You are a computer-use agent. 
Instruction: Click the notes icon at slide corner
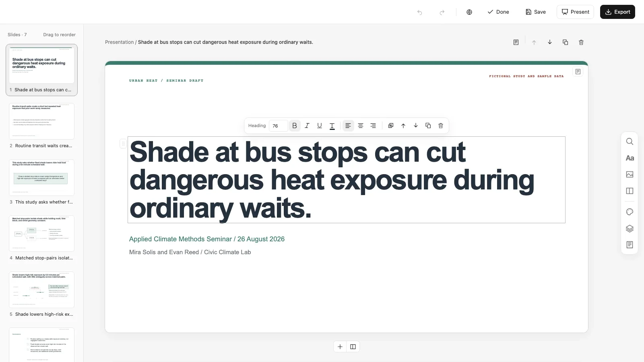[x=578, y=72]
